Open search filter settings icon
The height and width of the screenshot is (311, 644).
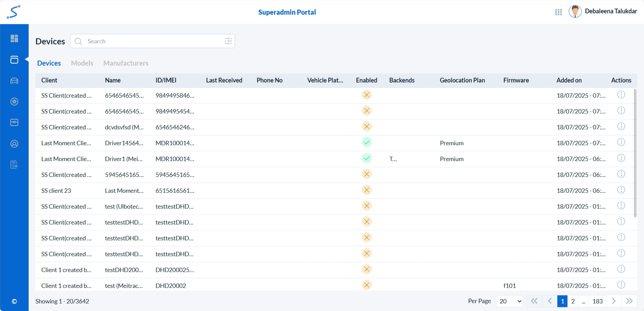pyautogui.click(x=228, y=41)
